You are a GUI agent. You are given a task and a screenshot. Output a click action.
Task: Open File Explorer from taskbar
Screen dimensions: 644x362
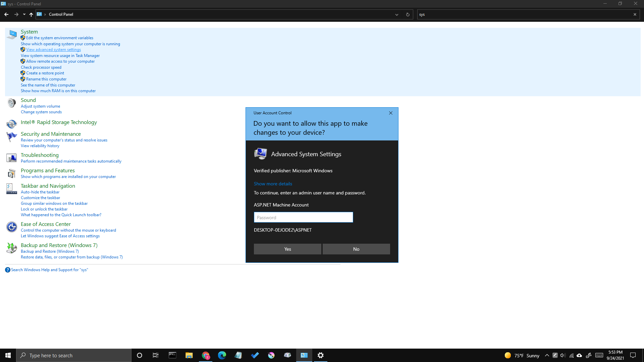point(189,355)
